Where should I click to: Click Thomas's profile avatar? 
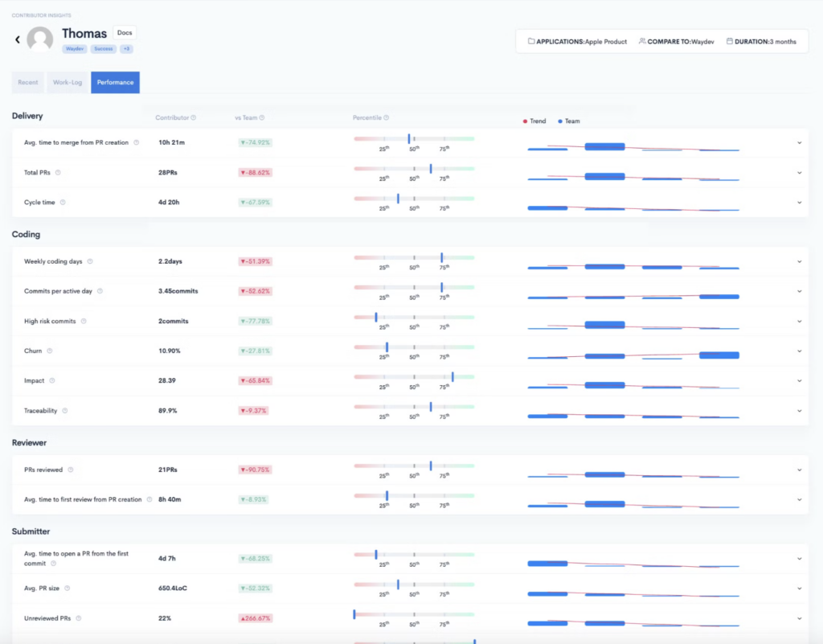(x=40, y=39)
